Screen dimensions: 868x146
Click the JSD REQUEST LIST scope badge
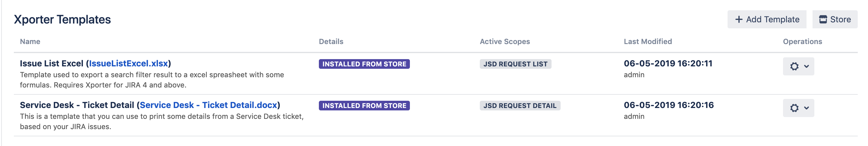pyautogui.click(x=515, y=64)
